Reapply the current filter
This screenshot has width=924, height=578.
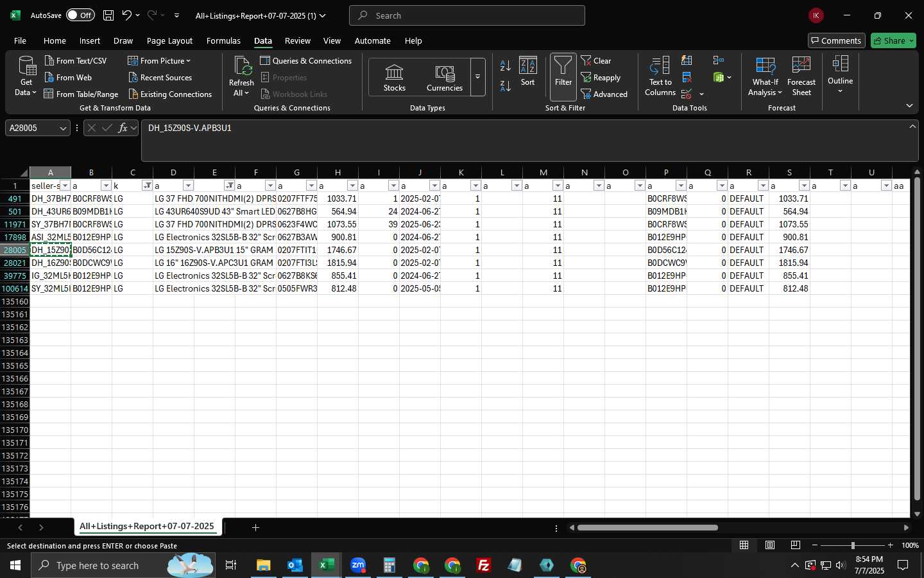pos(601,77)
